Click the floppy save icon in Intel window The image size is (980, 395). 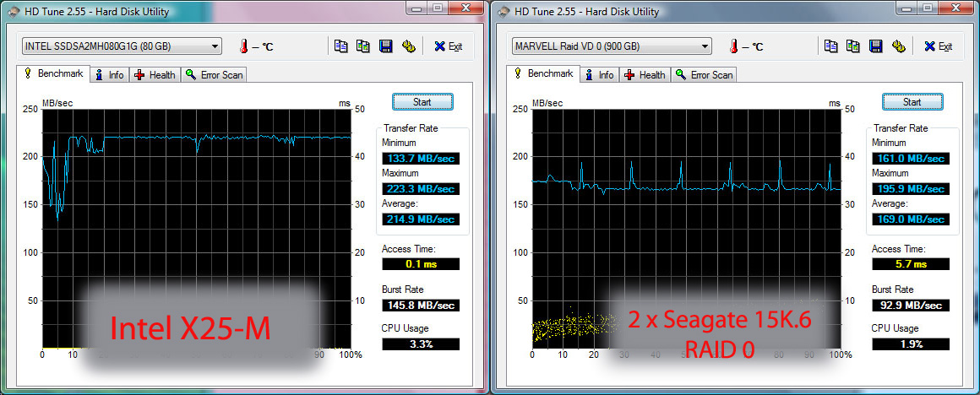click(x=385, y=46)
